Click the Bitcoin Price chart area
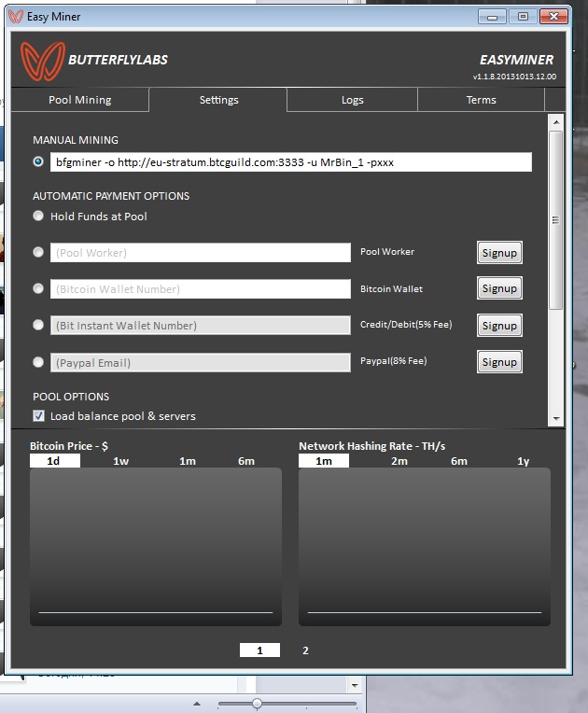The width and height of the screenshot is (588, 713). click(x=156, y=547)
